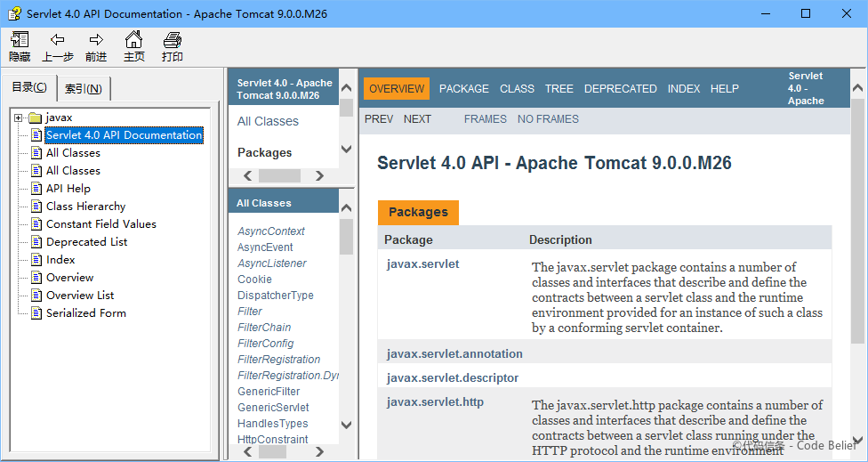868x462 pixels.
Task: Open the CLASS navigation item
Action: (517, 89)
